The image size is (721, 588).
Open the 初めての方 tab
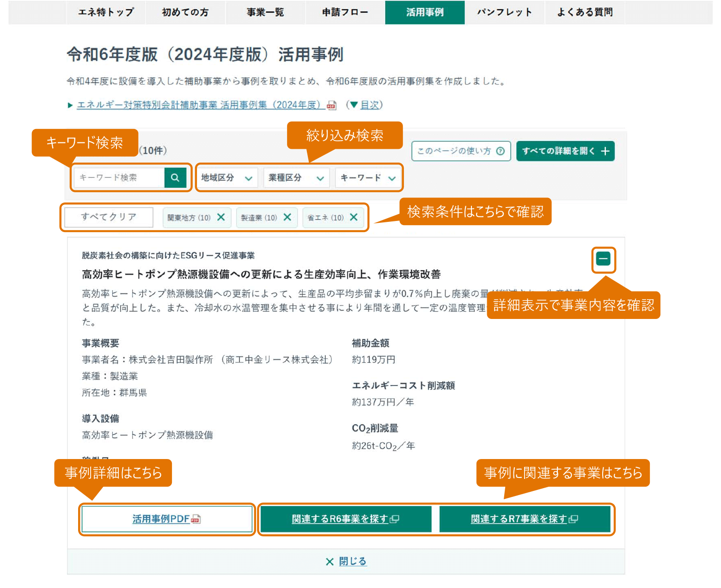185,12
